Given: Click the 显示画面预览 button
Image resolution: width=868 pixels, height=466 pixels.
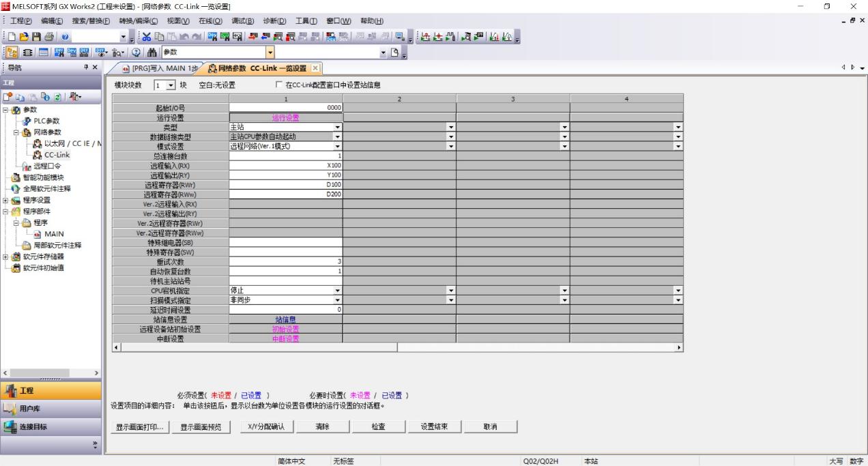Looking at the screenshot, I should [x=201, y=426].
